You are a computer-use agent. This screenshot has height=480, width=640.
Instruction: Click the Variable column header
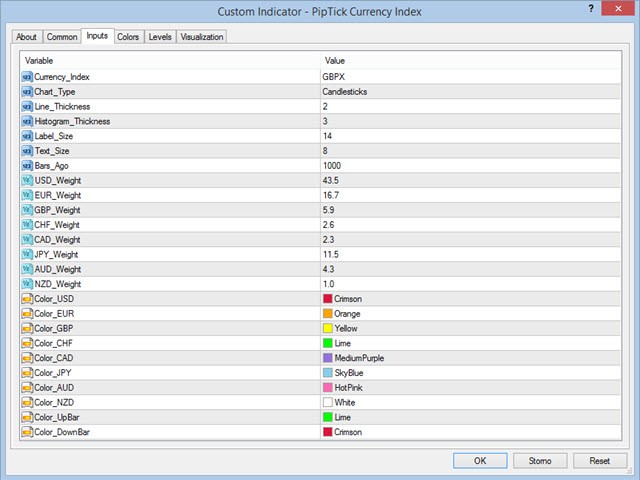tap(168, 60)
